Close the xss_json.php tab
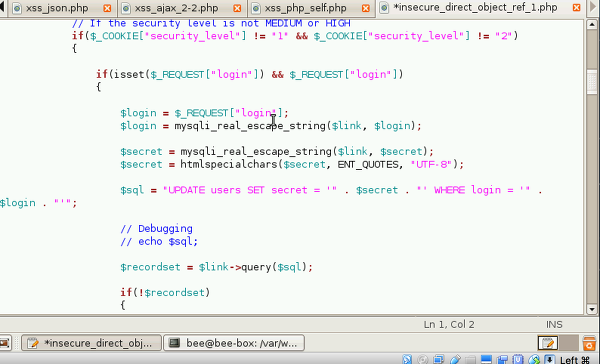This screenshot has width=600, height=364. tap(107, 8)
